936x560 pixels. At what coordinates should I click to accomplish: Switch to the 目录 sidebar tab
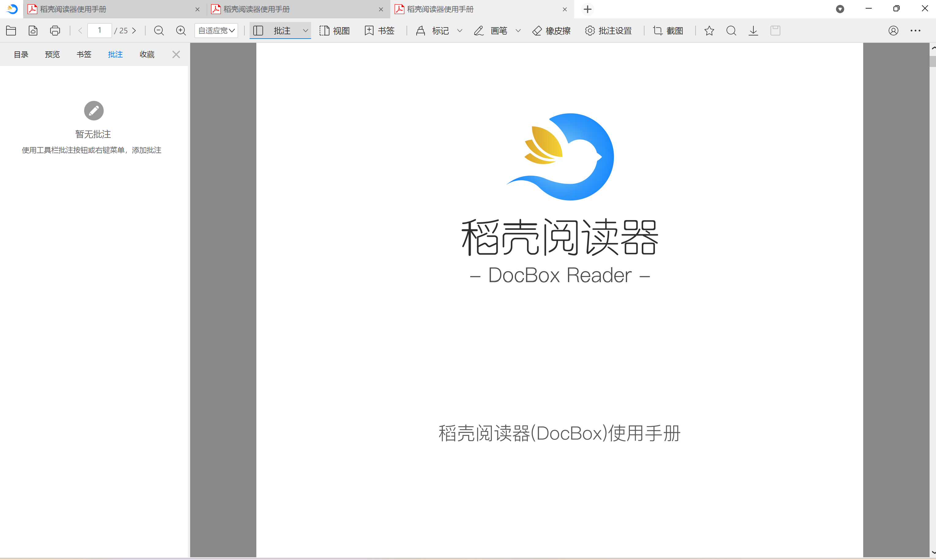coord(21,54)
